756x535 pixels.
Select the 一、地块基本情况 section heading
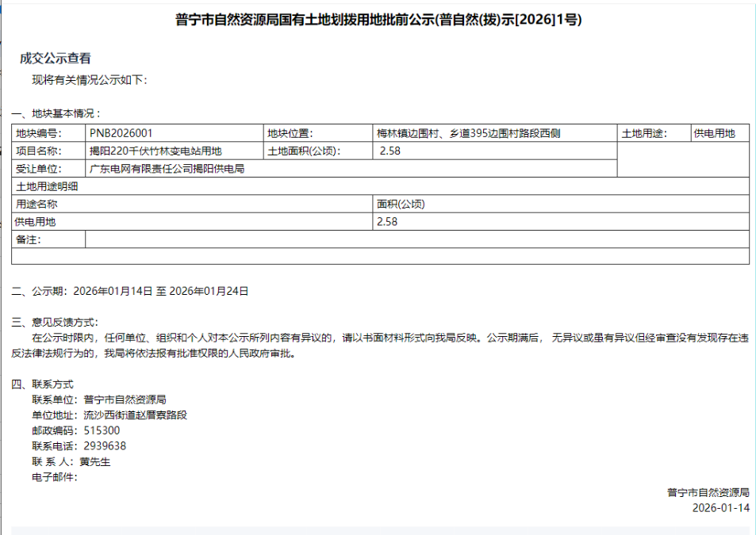(x=56, y=114)
